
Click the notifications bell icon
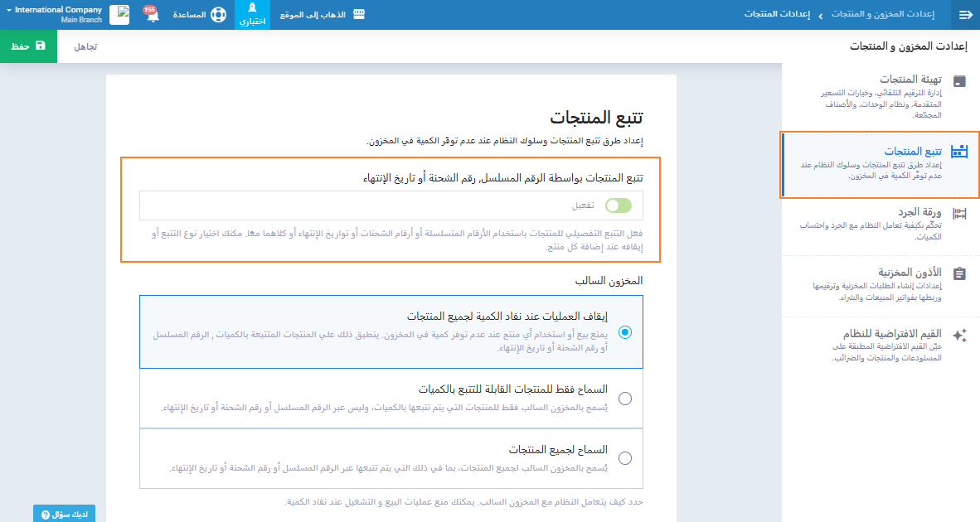pos(153,16)
